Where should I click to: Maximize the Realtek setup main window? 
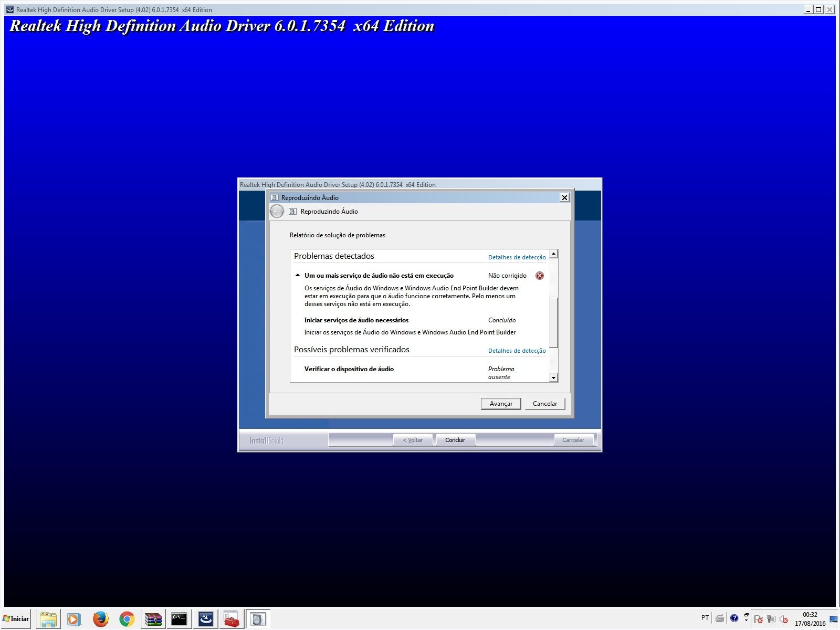pos(818,9)
